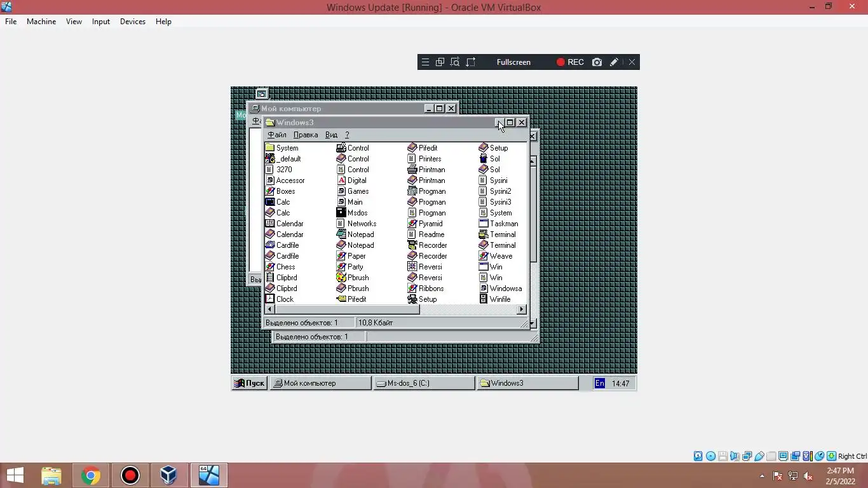Select the Sysini3 file
The height and width of the screenshot is (488, 868).
click(495, 202)
